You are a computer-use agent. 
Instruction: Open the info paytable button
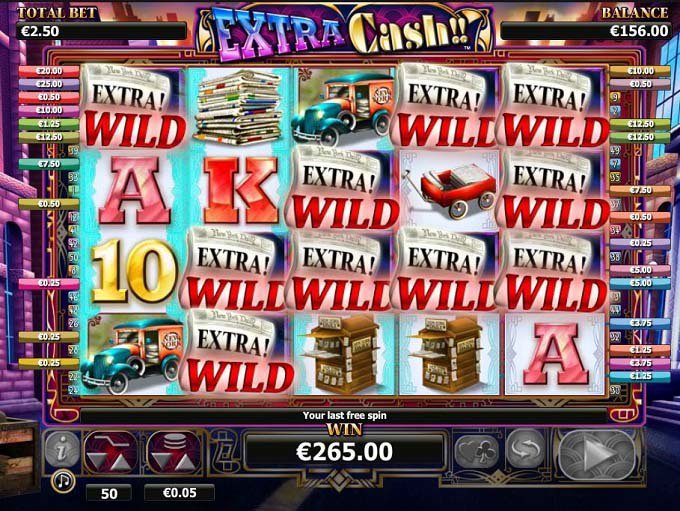[x=62, y=450]
